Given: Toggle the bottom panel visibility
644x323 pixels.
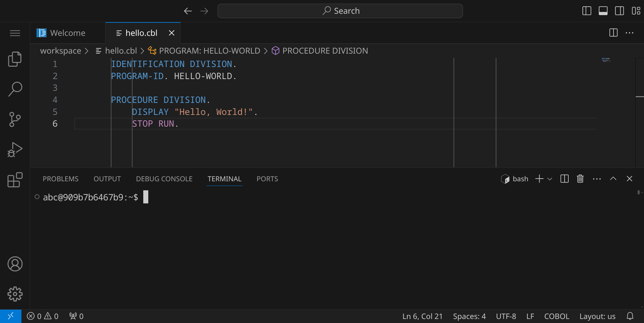Looking at the screenshot, I should pyautogui.click(x=603, y=11).
